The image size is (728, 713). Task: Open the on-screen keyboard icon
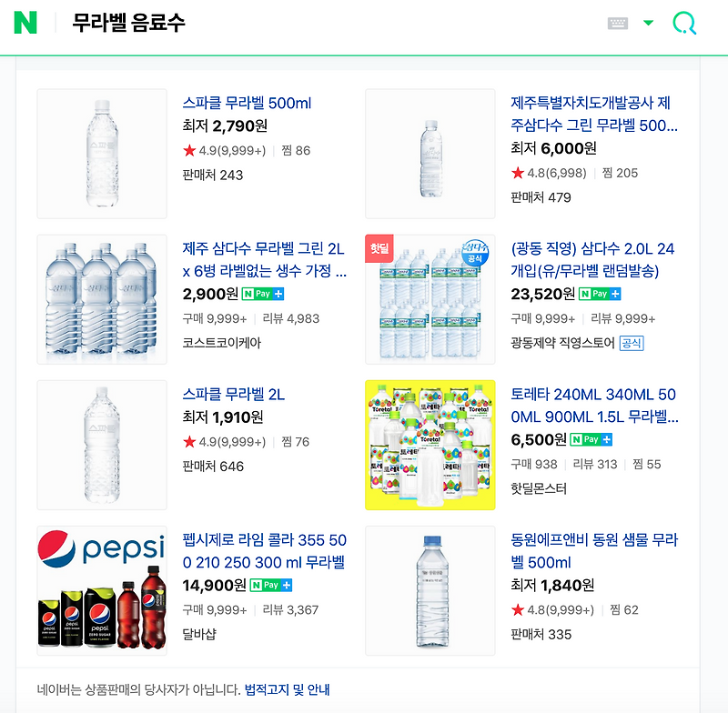pyautogui.click(x=618, y=24)
